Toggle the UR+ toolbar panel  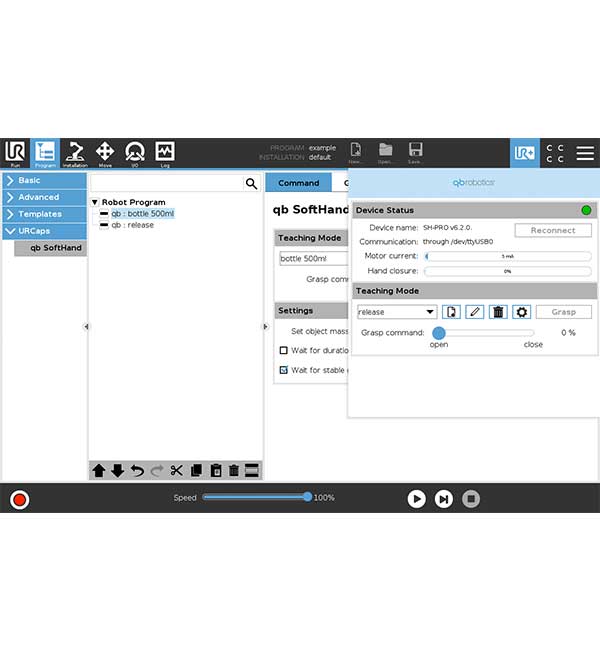click(x=525, y=153)
